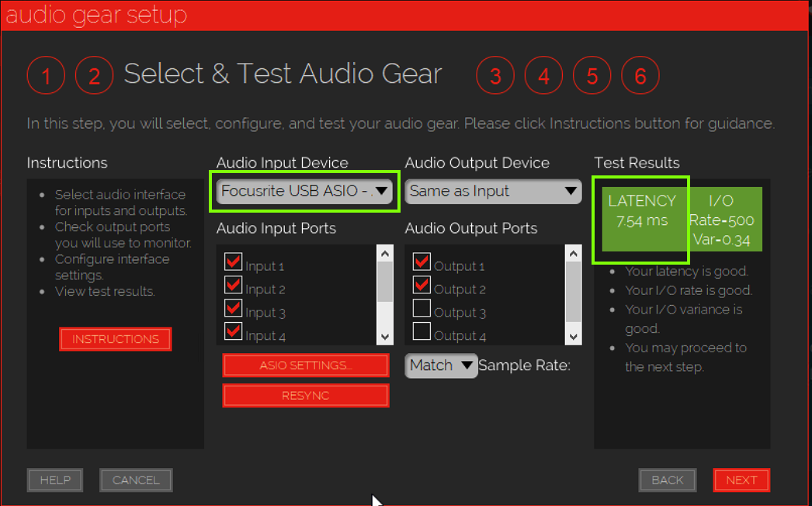Jump to step 3 via its numbered circle
The width and height of the screenshot is (812, 506).
[x=495, y=75]
